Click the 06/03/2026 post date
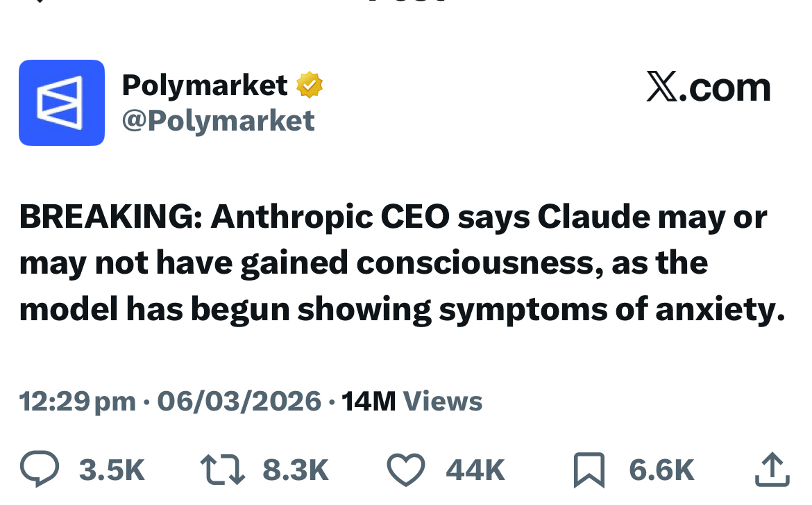 tap(239, 401)
